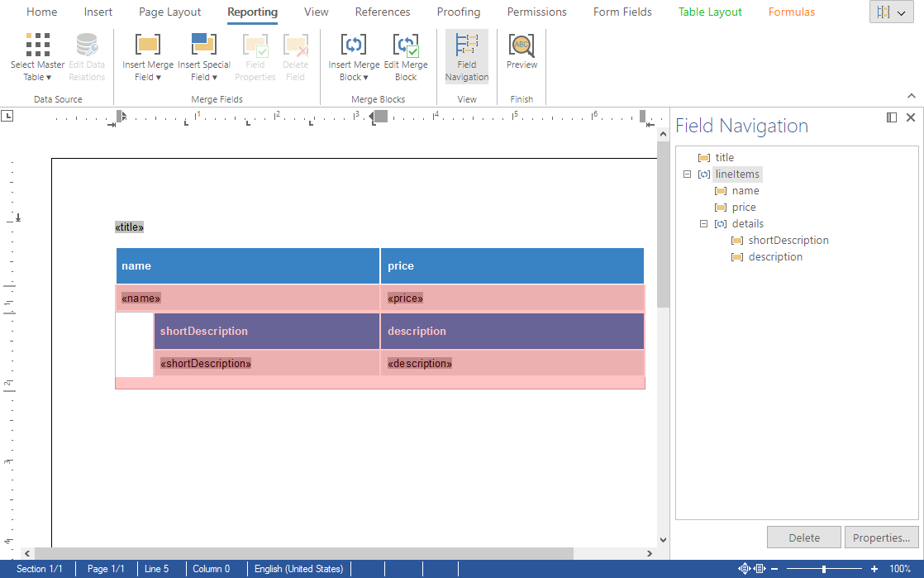The height and width of the screenshot is (578, 924).
Task: Open the Permissions tab
Action: (x=537, y=12)
